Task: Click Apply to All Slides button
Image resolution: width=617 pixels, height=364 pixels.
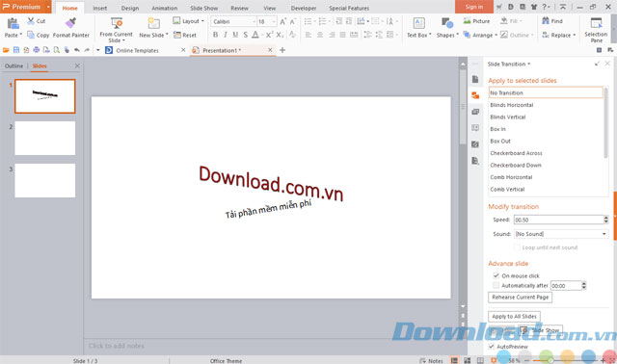Action: [514, 317]
